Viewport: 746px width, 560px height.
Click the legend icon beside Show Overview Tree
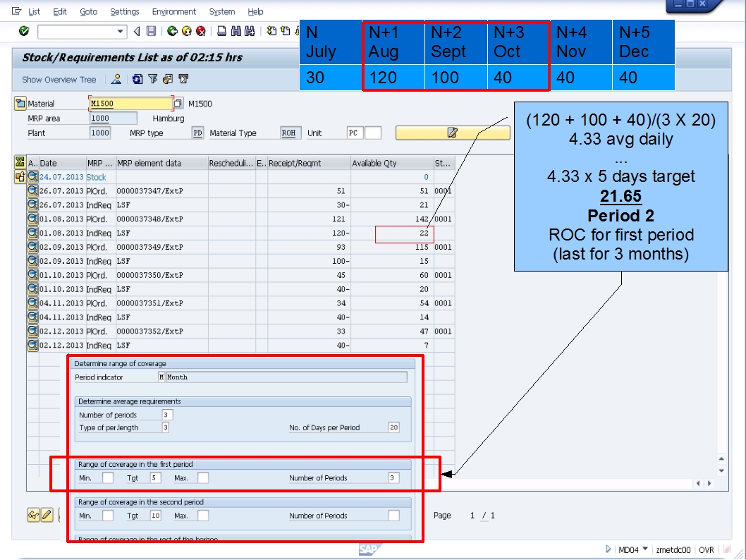pyautogui.click(x=115, y=80)
